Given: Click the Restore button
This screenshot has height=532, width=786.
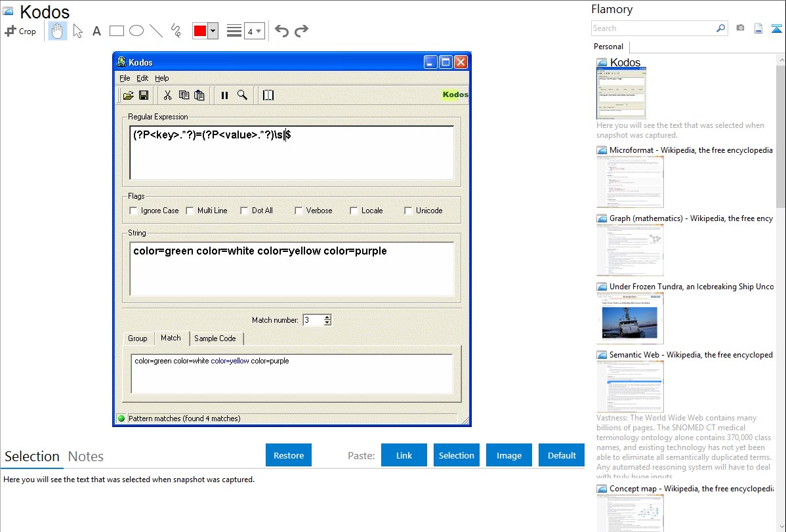Looking at the screenshot, I should (289, 455).
